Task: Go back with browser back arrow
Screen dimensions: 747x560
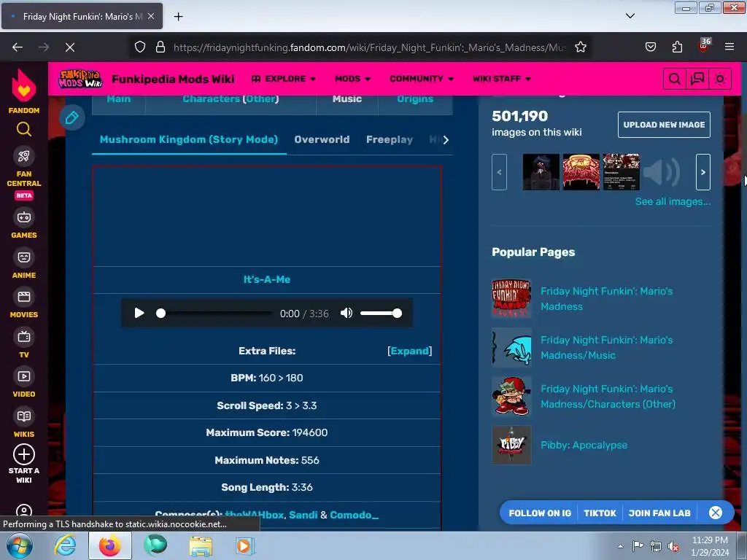Action: [x=18, y=47]
